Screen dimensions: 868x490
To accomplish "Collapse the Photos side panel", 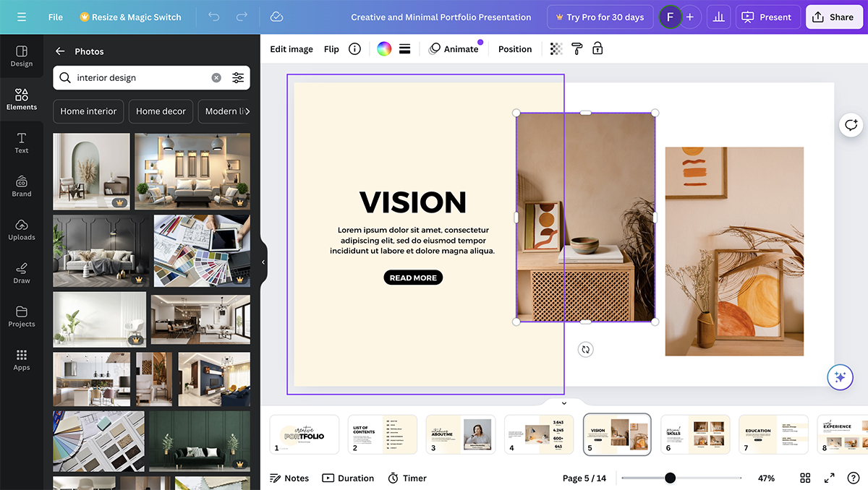I will click(x=263, y=262).
